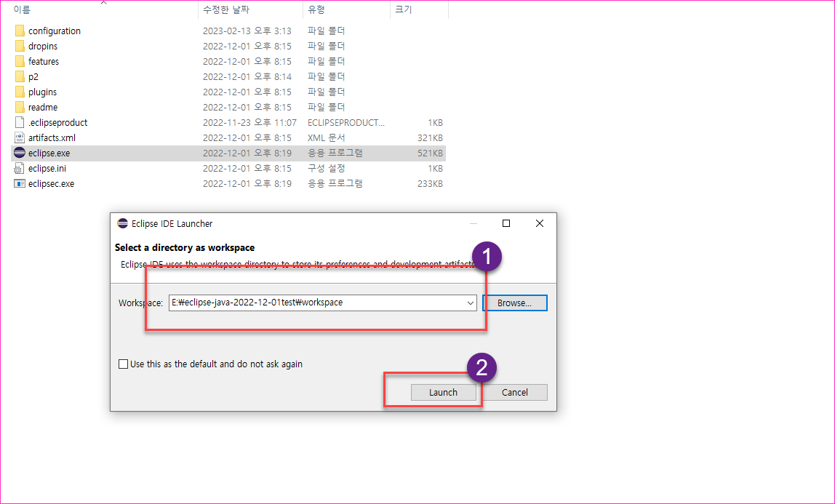Select the plugins folder name
This screenshot has width=835, height=504.
click(43, 92)
